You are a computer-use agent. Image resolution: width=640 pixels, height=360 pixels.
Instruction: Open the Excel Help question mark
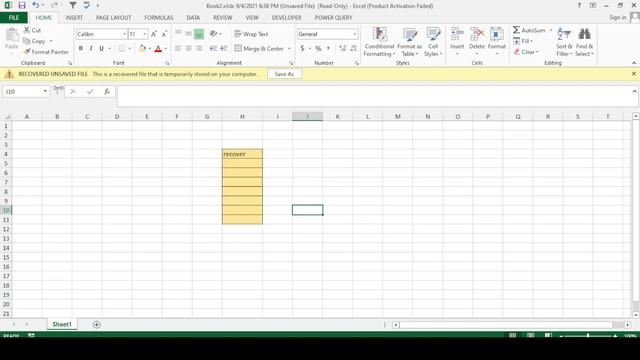(579, 5)
